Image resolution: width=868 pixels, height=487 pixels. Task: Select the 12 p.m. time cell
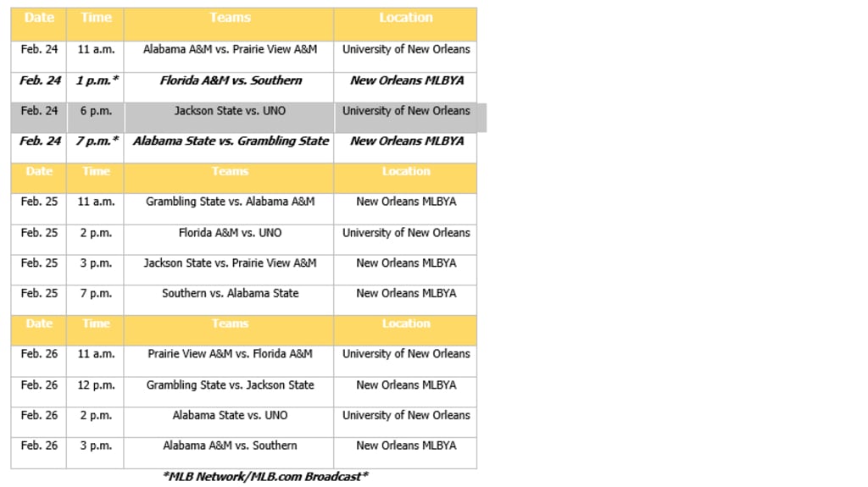click(x=96, y=385)
